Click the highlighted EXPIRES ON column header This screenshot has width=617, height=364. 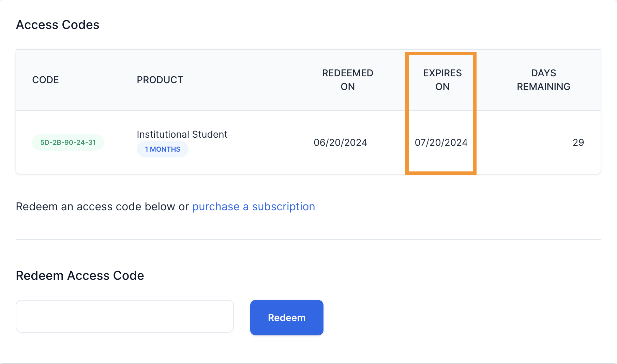[442, 80]
